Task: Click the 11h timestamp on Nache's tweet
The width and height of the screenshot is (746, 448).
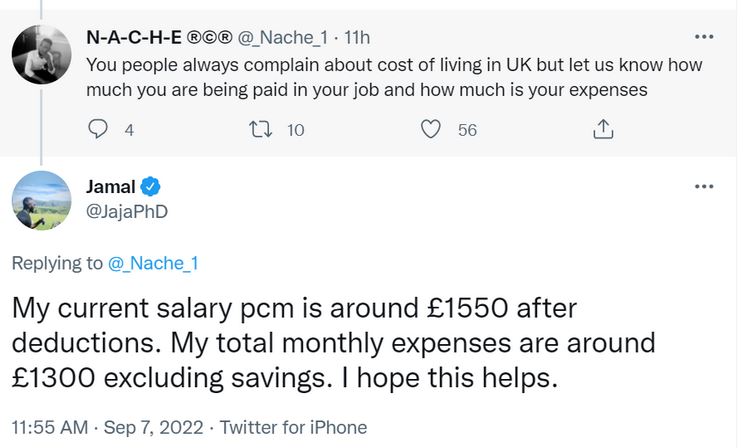Action: 357,38
